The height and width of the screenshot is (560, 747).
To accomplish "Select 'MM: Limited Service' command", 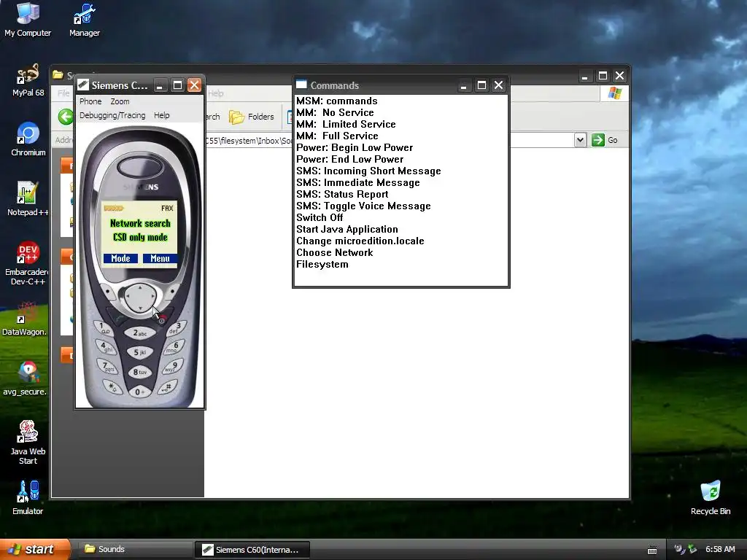I will point(346,124).
